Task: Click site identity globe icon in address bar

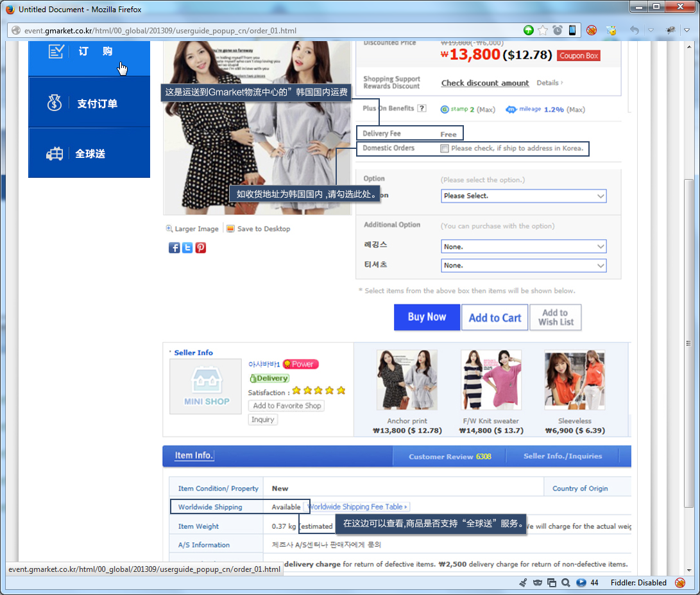Action: click(x=16, y=30)
